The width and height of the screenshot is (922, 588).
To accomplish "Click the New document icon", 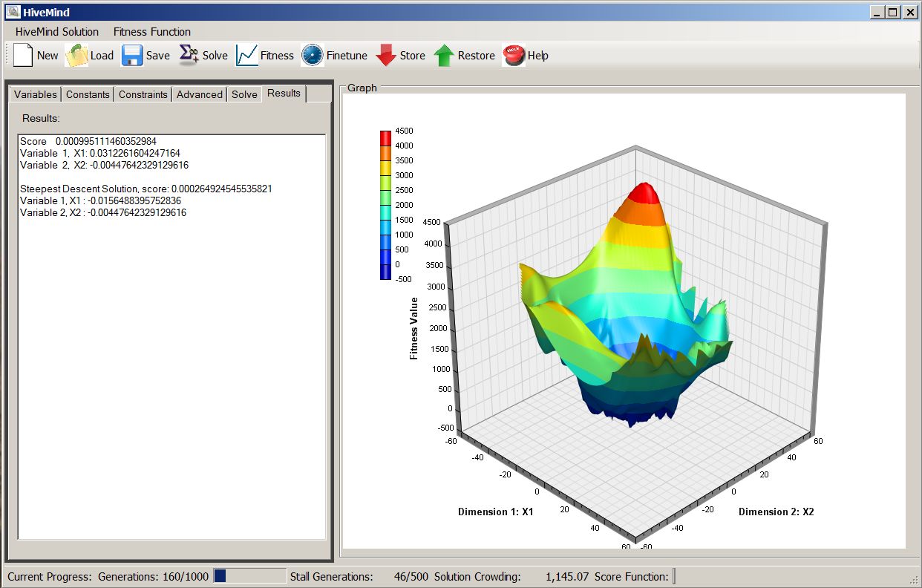I will click(23, 56).
